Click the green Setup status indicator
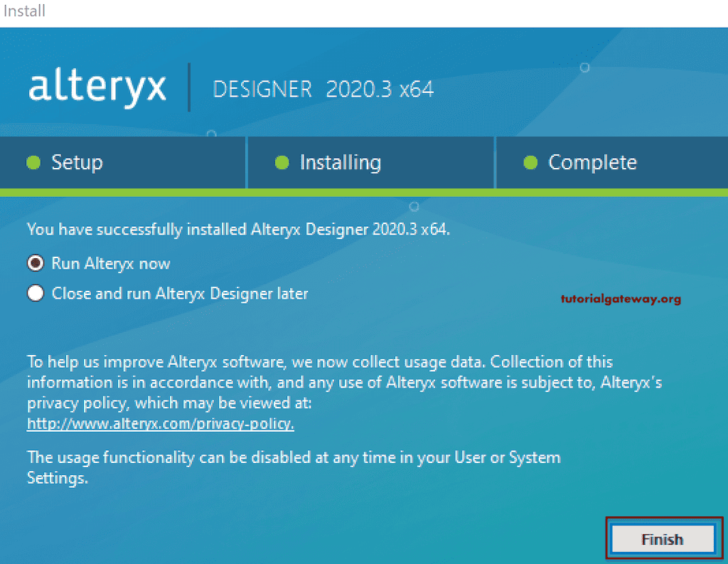728x564 pixels. [33, 162]
